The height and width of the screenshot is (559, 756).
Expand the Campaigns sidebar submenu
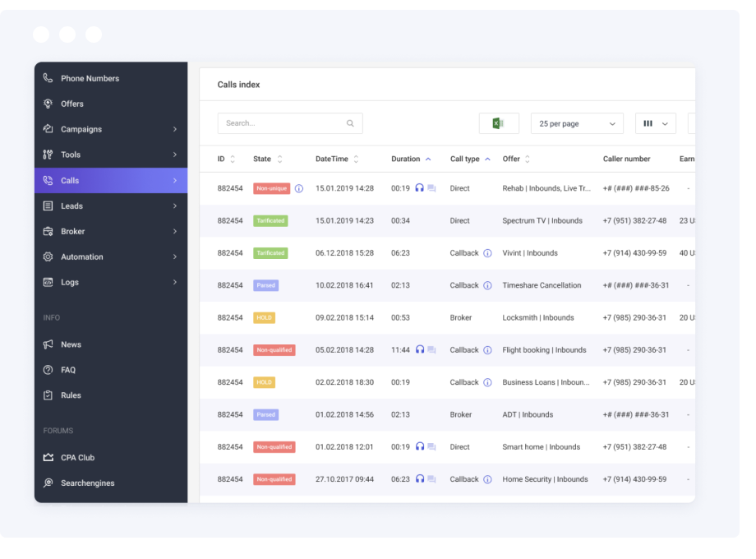[175, 129]
